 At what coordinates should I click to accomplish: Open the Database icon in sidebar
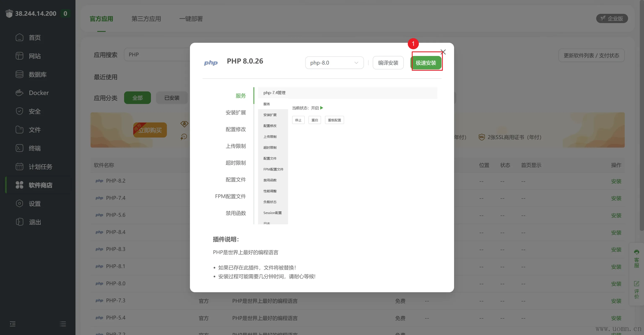[19, 74]
